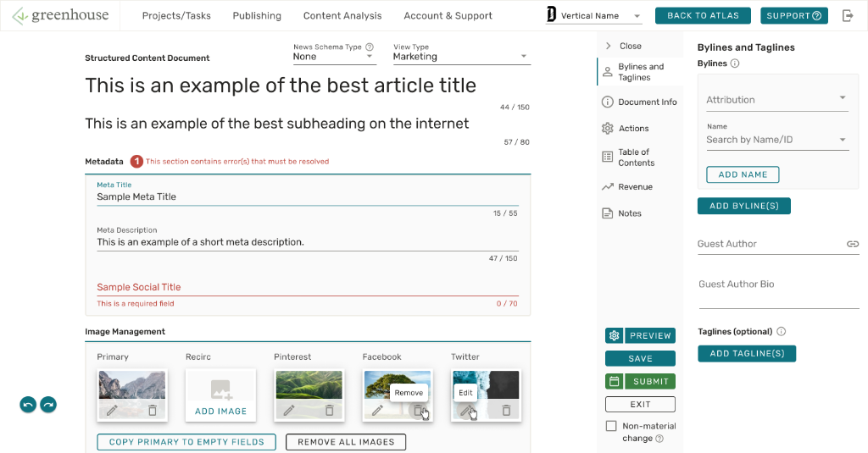Remove the Facebook image with trash icon
The height and width of the screenshot is (453, 868).
(x=418, y=411)
